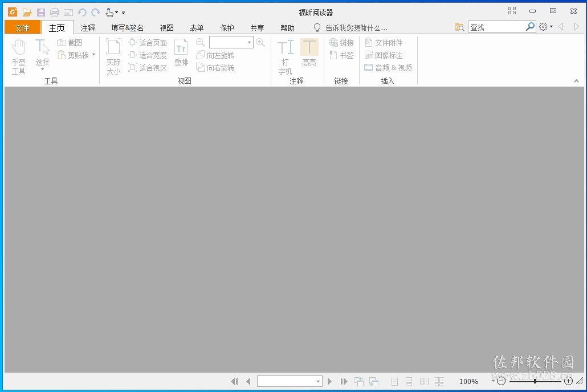Activate the 高亮 highlight tool

[x=309, y=52]
